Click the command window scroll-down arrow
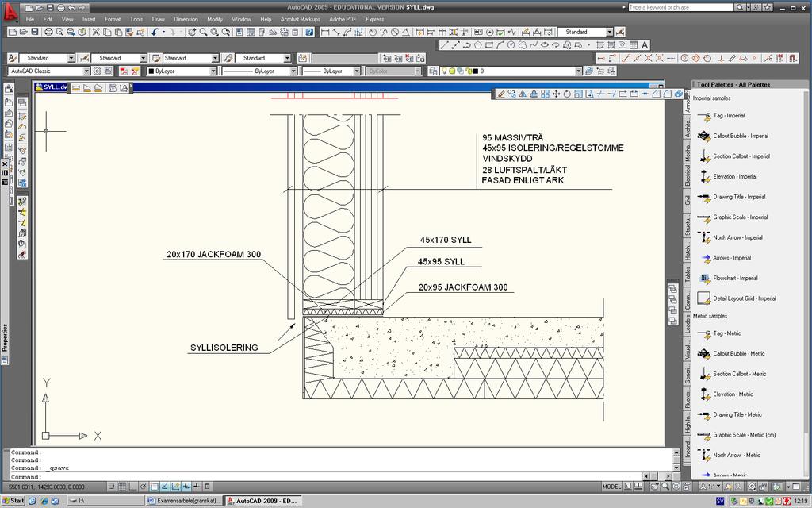The height and width of the screenshot is (508, 812). [x=676, y=468]
